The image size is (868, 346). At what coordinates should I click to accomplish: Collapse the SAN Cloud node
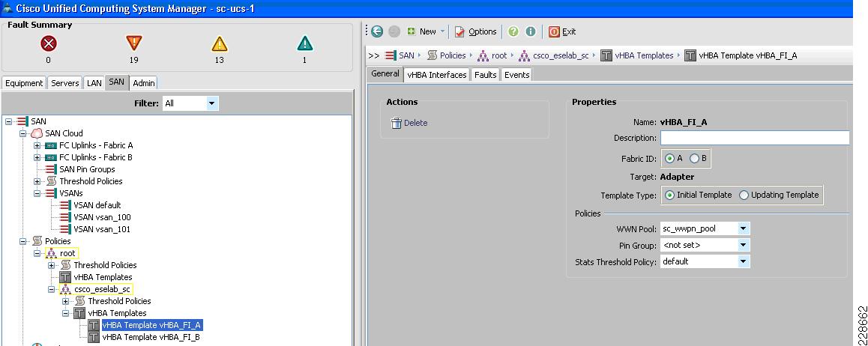(22, 134)
